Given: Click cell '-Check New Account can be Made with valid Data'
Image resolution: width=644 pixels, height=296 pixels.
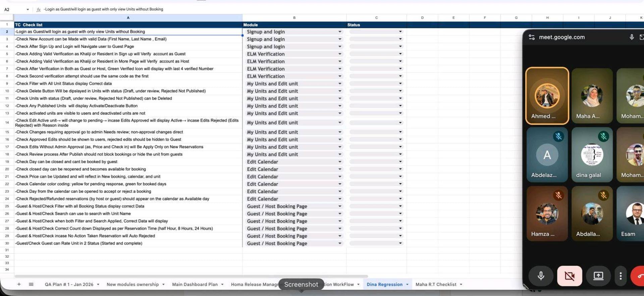Looking at the screenshot, I should tap(128, 39).
